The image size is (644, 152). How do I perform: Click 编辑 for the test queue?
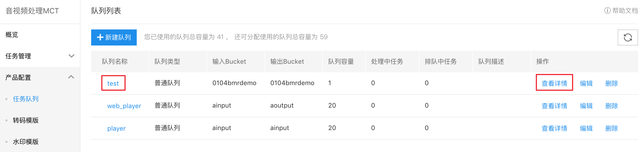click(586, 83)
